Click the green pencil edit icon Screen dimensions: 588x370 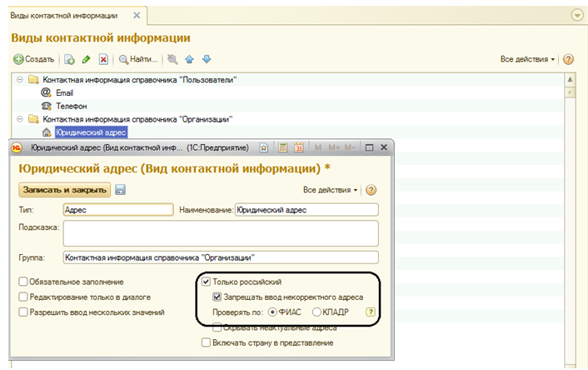click(87, 59)
